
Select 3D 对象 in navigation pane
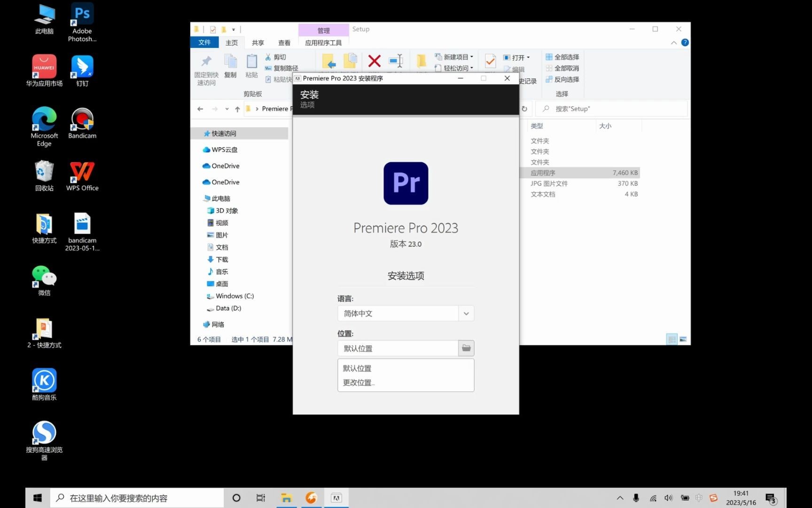(x=223, y=211)
